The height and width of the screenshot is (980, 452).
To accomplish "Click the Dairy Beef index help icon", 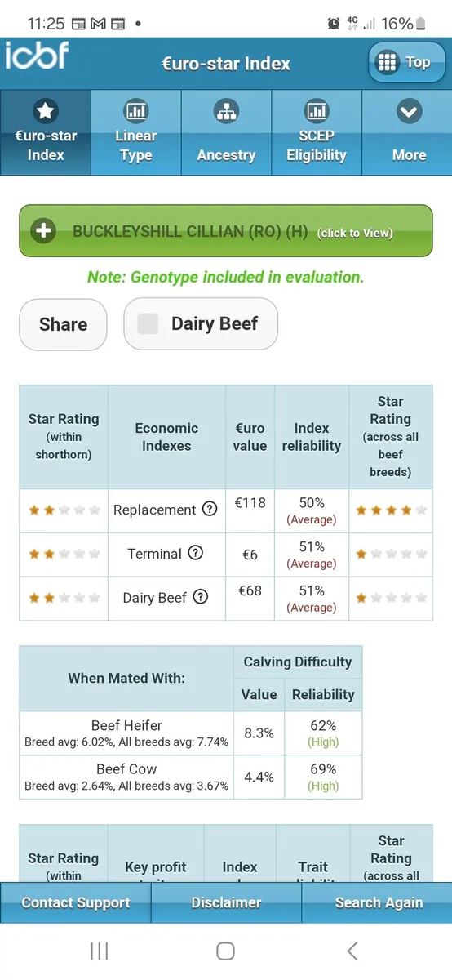I will (201, 597).
